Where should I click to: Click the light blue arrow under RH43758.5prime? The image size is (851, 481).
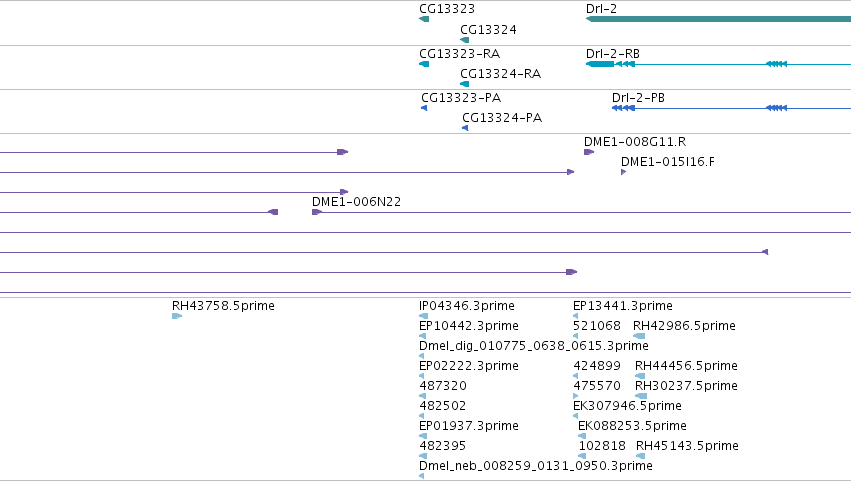177,316
